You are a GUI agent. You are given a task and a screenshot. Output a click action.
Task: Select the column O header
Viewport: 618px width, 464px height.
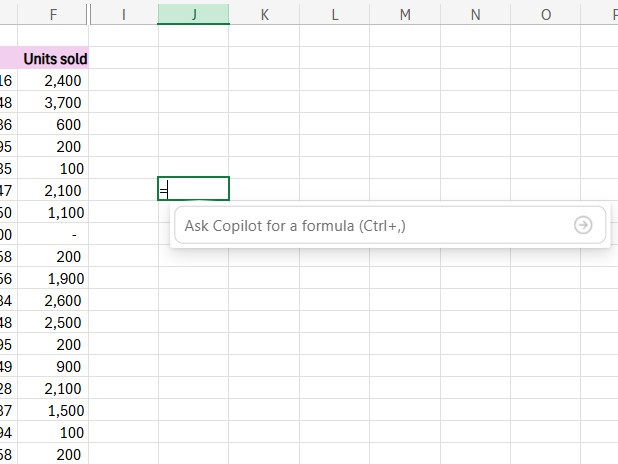click(x=545, y=14)
